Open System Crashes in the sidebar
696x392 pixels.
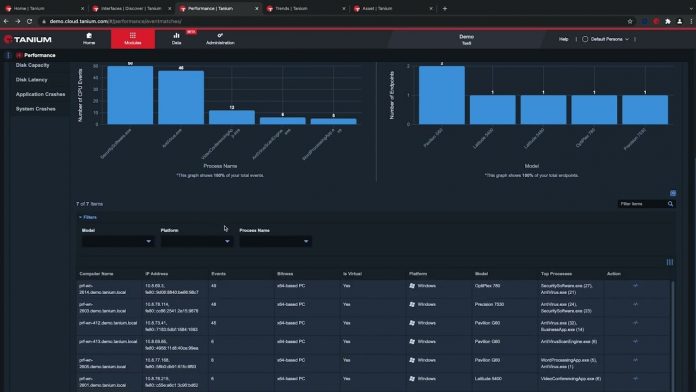point(36,109)
